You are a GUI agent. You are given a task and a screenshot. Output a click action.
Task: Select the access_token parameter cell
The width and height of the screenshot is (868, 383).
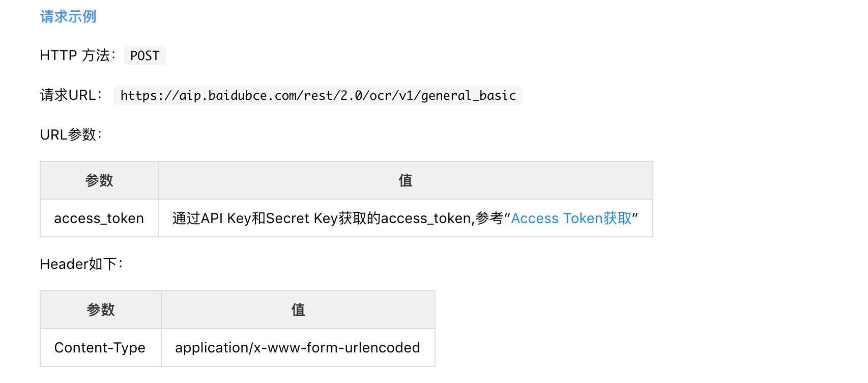point(99,218)
